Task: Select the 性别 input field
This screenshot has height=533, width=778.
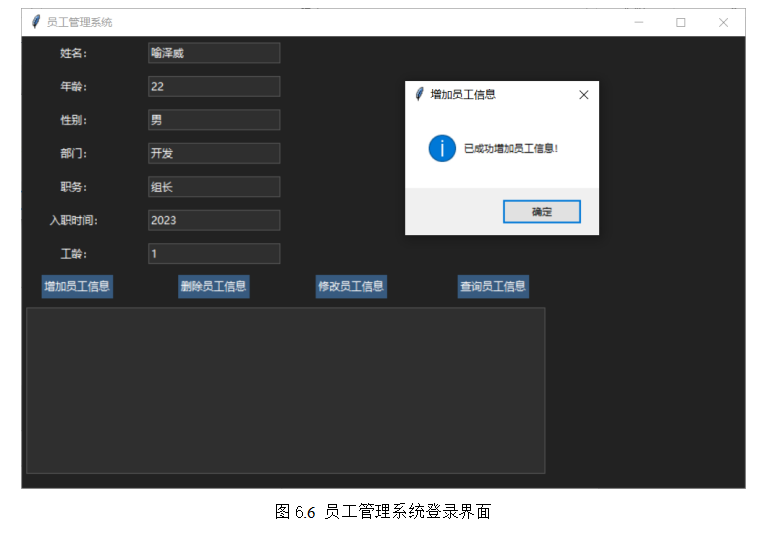Action: point(214,120)
